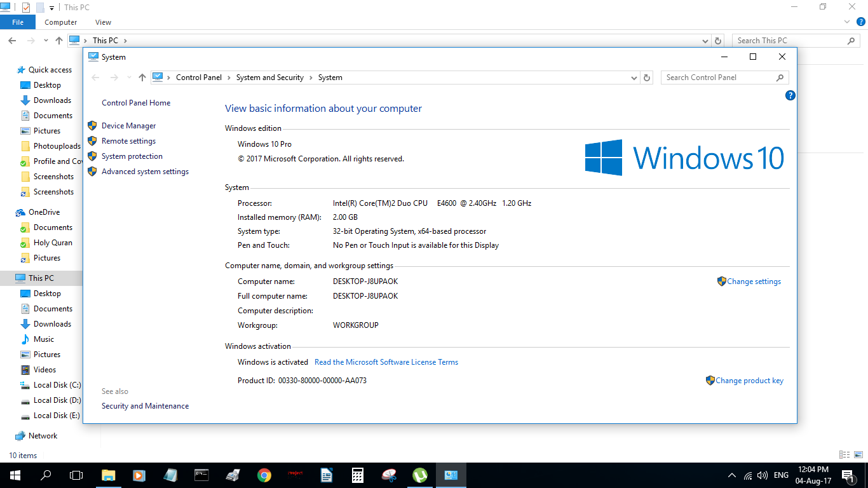Launch Command Prompt from the taskbar
The image size is (868, 488).
point(202,475)
